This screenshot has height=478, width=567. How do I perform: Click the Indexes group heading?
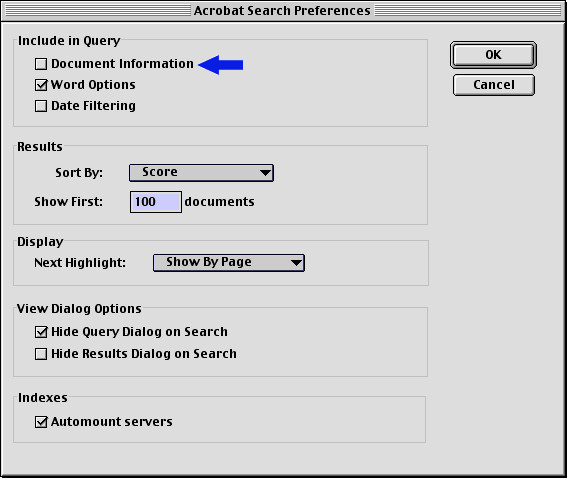43,398
